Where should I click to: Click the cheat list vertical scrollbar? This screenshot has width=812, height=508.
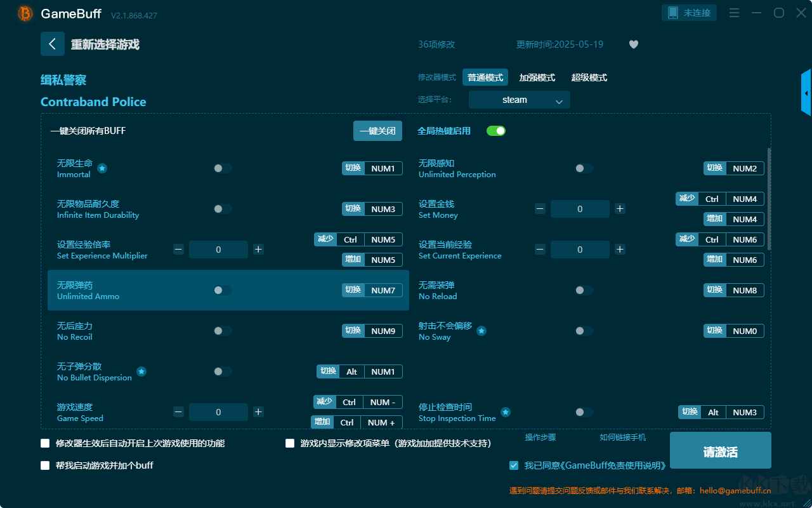point(769,199)
